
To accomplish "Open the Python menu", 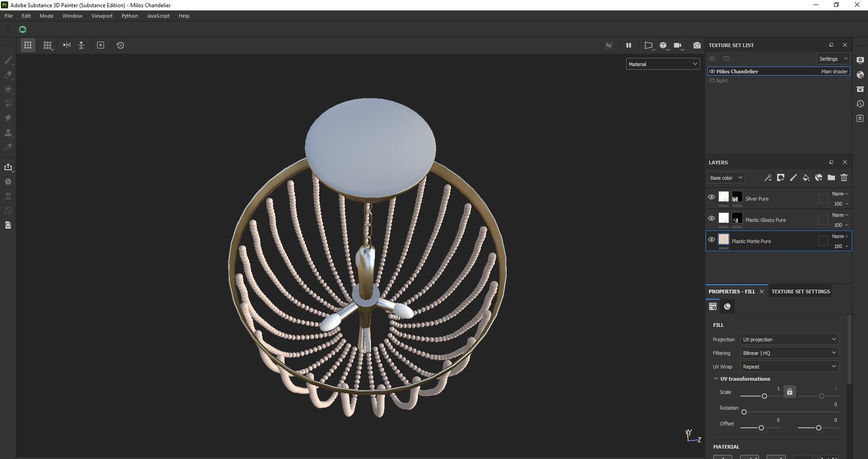I will (130, 16).
